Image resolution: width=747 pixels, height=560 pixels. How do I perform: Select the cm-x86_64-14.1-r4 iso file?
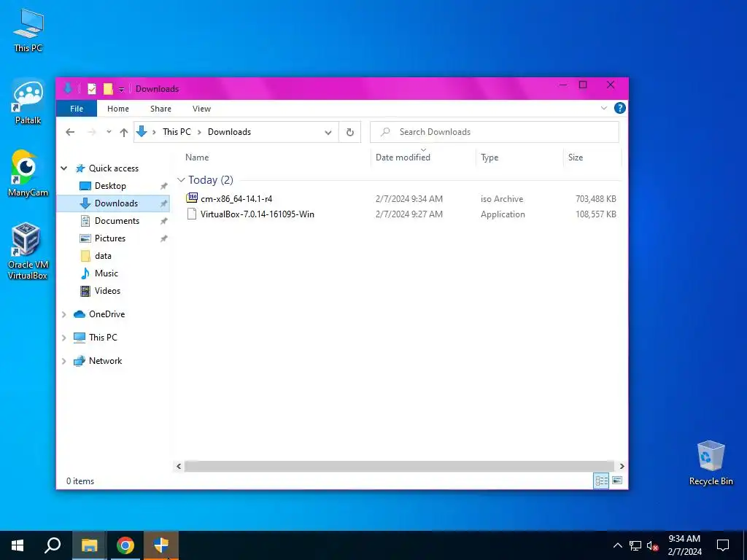tap(236, 198)
